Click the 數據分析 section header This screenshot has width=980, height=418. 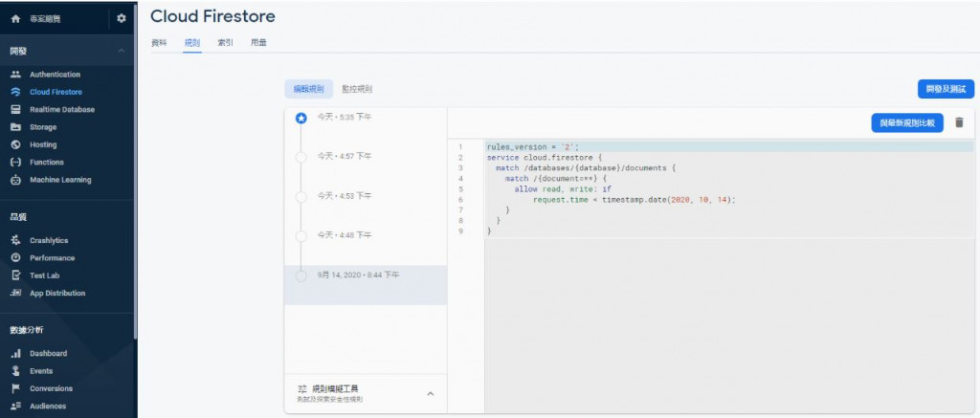coord(27,330)
